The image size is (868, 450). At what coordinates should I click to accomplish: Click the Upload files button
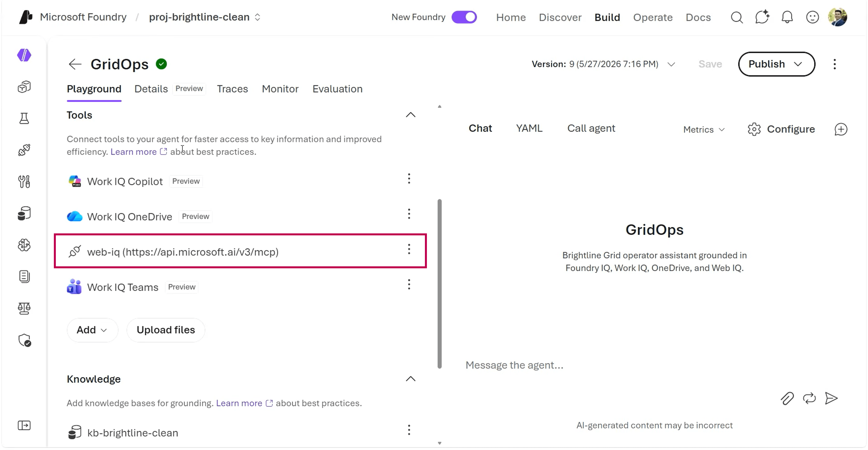(166, 330)
